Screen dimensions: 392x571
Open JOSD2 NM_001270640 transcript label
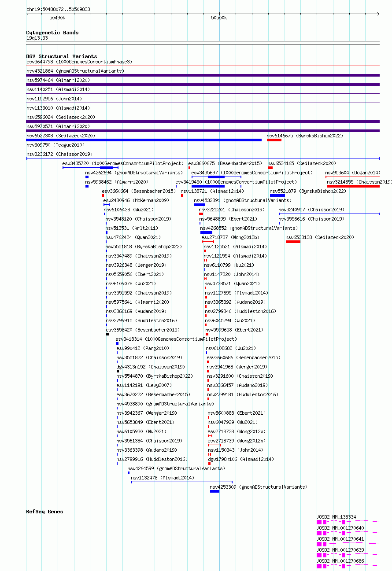point(340,528)
